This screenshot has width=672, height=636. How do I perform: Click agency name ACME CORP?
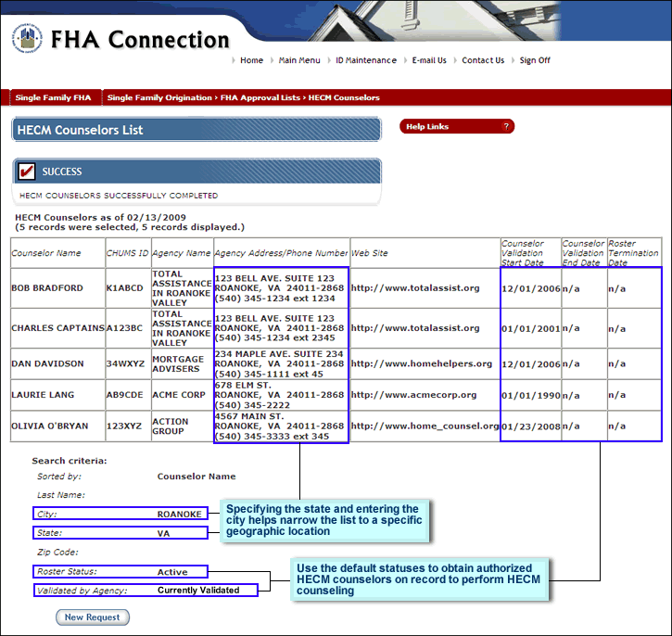179,395
